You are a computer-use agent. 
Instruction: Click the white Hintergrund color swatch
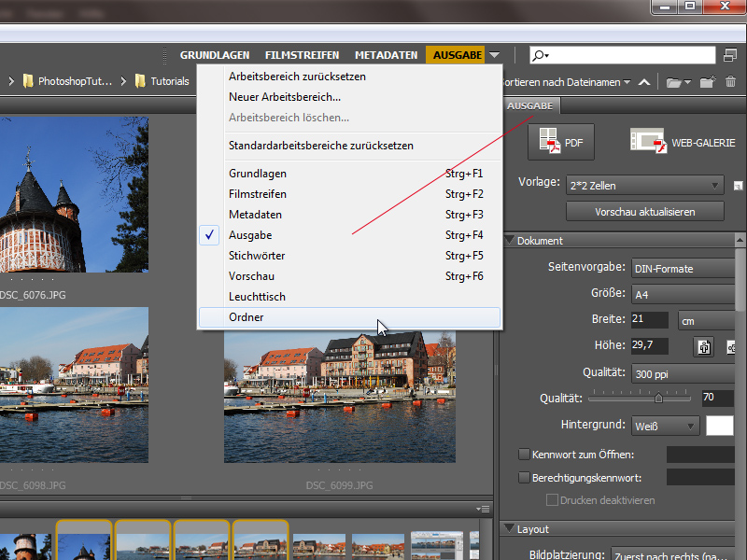pos(719,426)
